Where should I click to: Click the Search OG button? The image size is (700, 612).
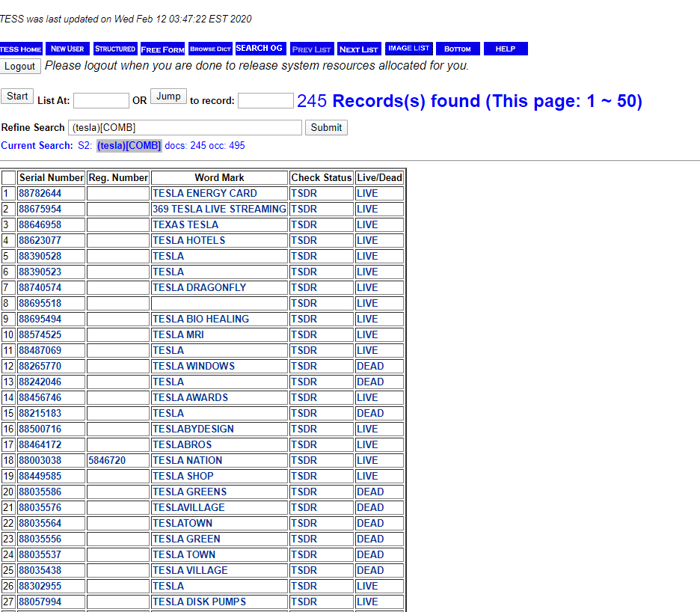pos(260,48)
